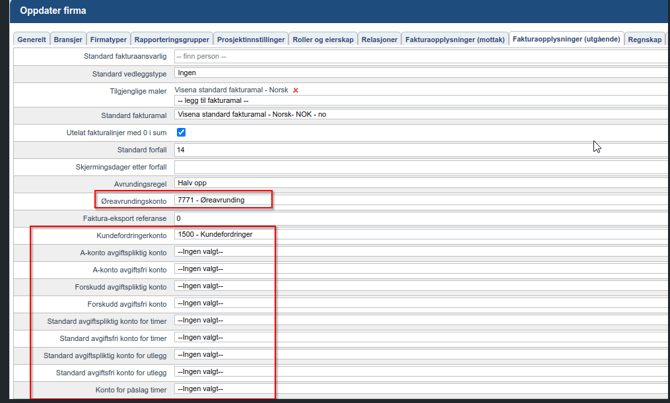
Task: Remove Visena standard fakturamal with red X
Action: pyautogui.click(x=296, y=90)
